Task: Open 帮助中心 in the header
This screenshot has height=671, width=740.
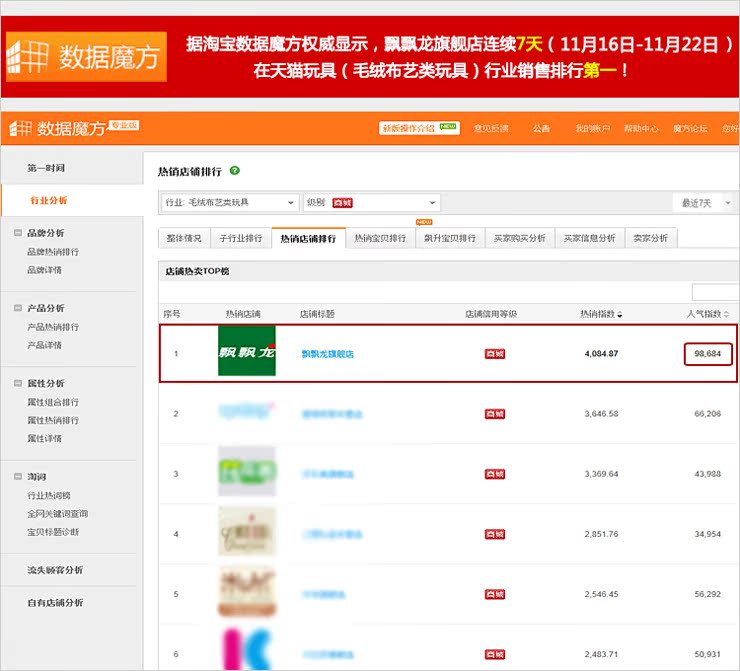Action: point(641,128)
